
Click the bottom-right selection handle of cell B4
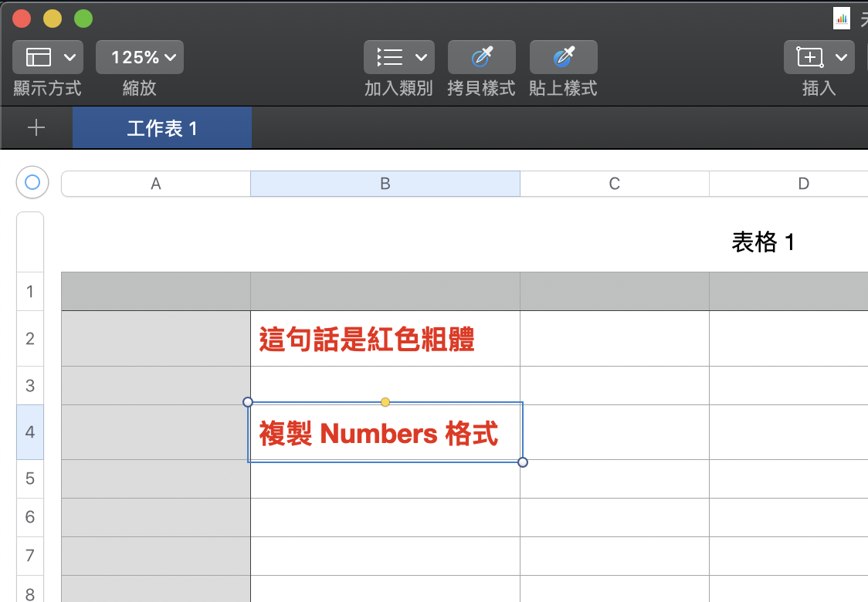coord(523,462)
